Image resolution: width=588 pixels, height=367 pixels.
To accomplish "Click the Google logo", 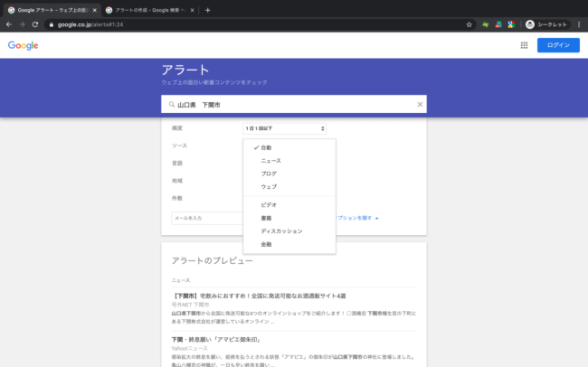I will 24,45.
